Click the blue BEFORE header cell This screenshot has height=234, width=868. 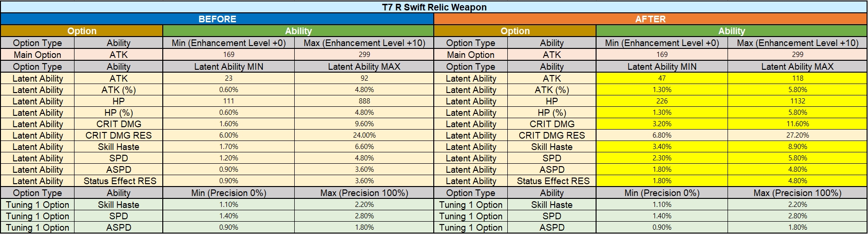217,19
